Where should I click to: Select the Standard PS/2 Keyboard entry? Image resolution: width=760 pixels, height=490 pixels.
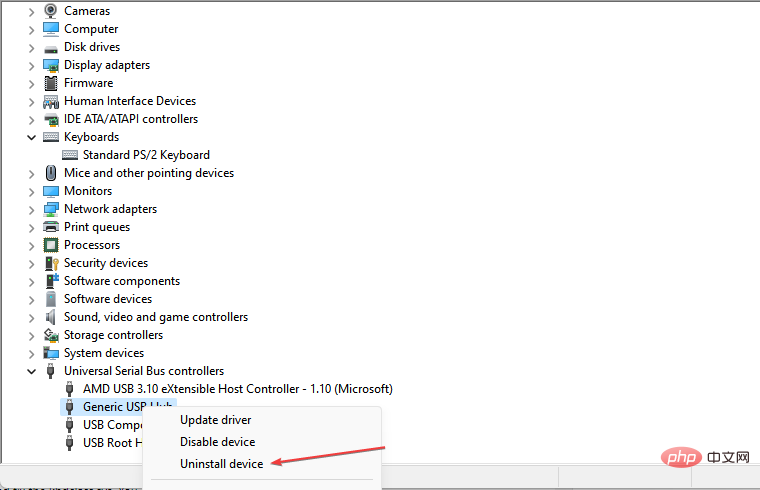pyautogui.click(x=146, y=155)
